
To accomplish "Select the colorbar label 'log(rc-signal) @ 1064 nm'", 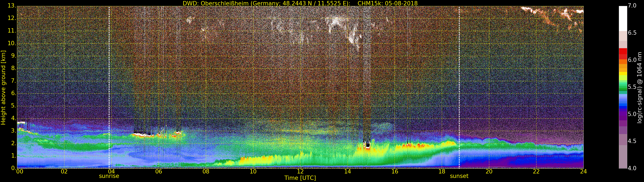I will 639,88.
